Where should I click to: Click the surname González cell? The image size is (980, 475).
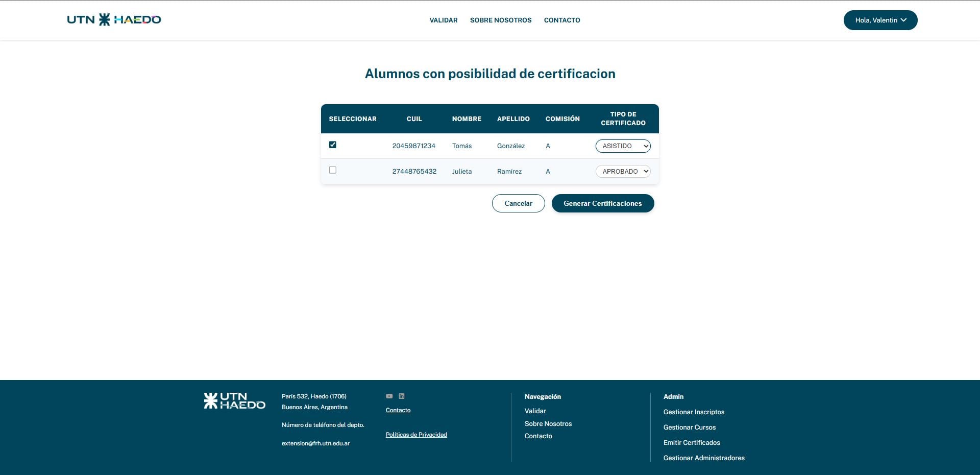tap(511, 146)
